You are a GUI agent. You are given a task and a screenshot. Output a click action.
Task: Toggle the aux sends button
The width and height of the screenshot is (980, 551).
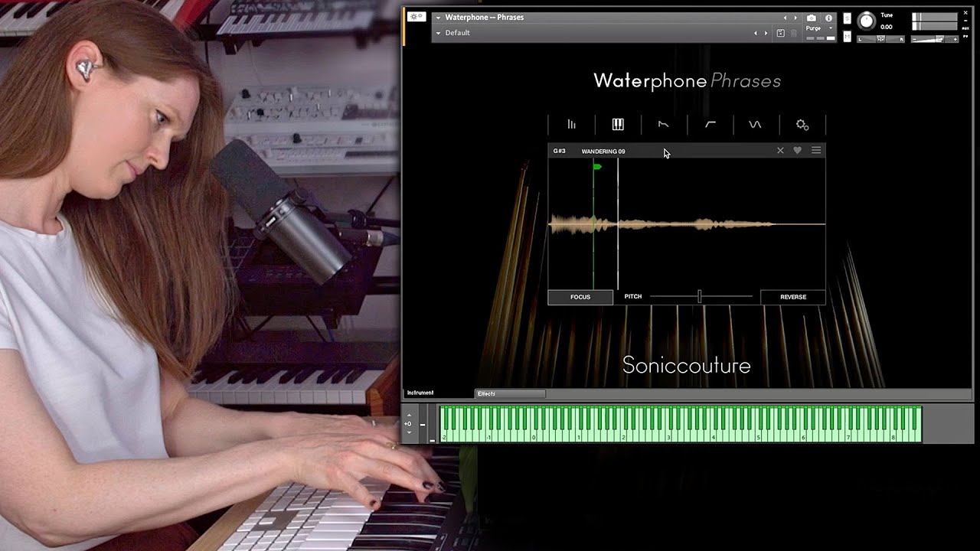(x=965, y=28)
